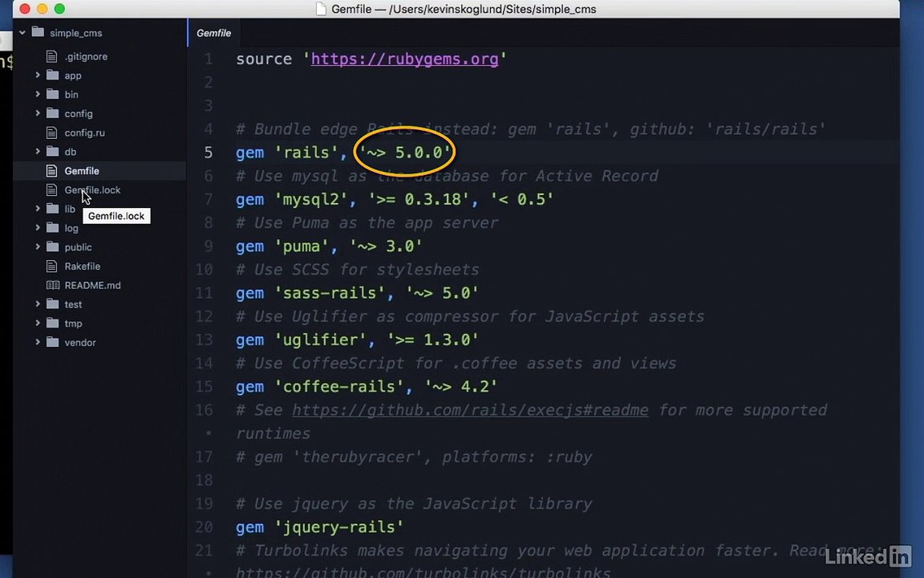Click the vendor folder icon
924x578 pixels.
pos(52,341)
